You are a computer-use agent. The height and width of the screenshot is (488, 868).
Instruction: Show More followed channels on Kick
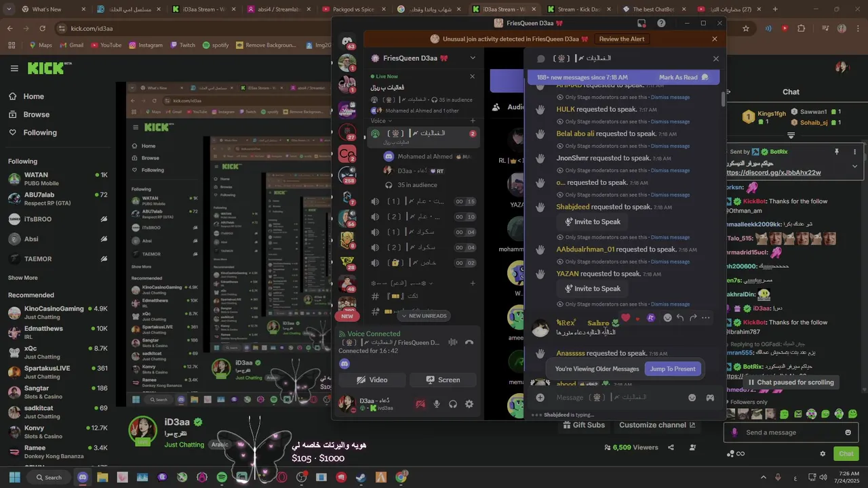(23, 278)
